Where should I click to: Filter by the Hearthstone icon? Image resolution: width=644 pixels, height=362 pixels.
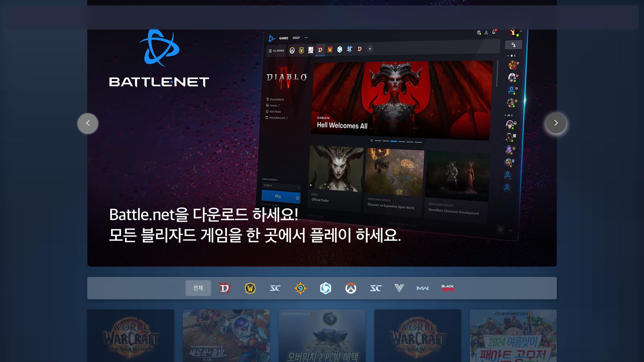pyautogui.click(x=301, y=288)
